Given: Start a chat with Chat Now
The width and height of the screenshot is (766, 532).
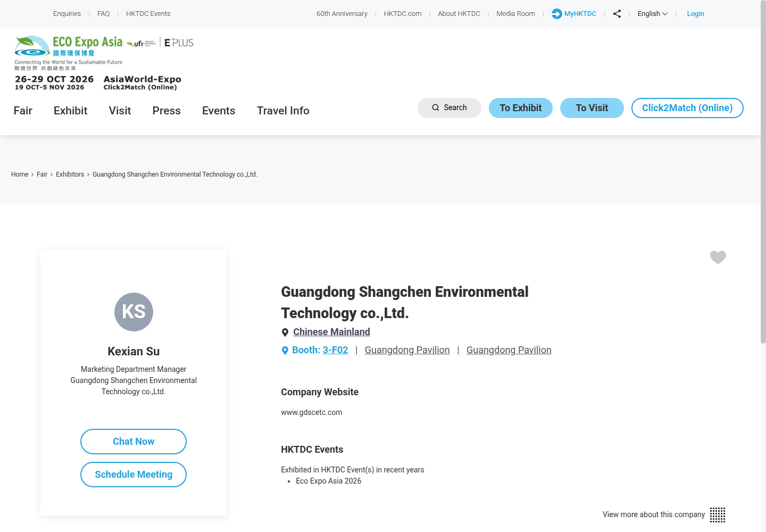Looking at the screenshot, I should pyautogui.click(x=134, y=442).
